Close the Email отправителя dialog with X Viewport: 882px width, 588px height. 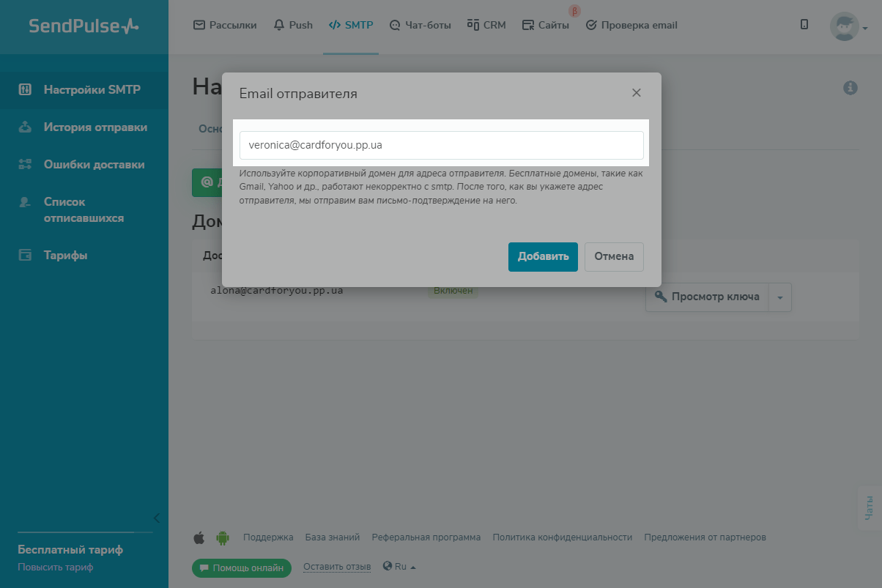(636, 93)
